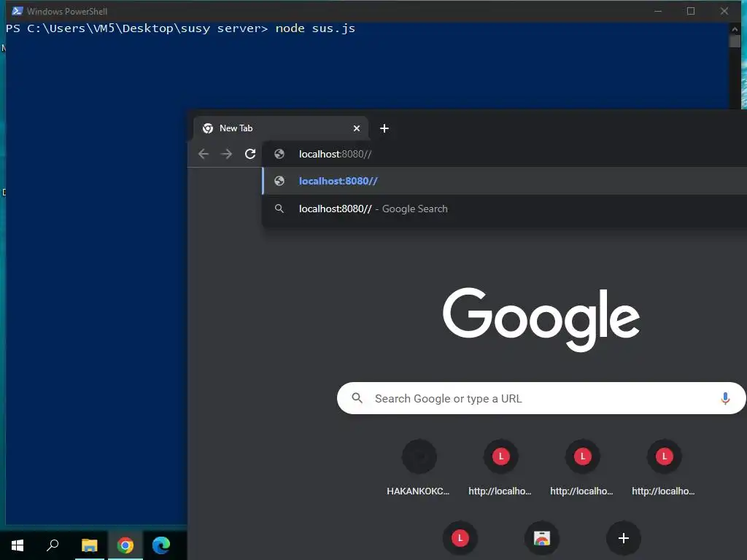This screenshot has width=747, height=560.
Task: Open the first http://localho... shortcut beside HAKANKOKC
Action: (x=500, y=468)
